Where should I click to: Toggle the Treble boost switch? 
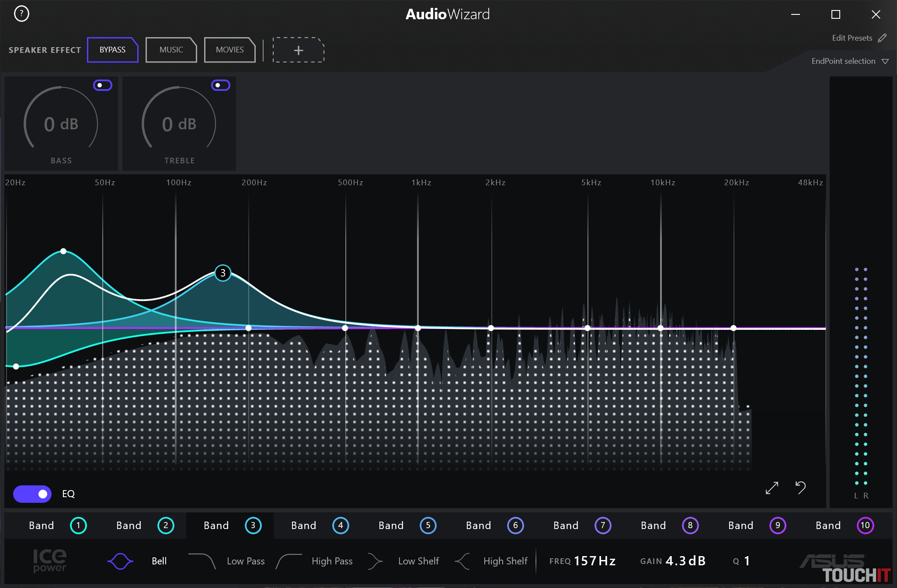pyautogui.click(x=221, y=85)
